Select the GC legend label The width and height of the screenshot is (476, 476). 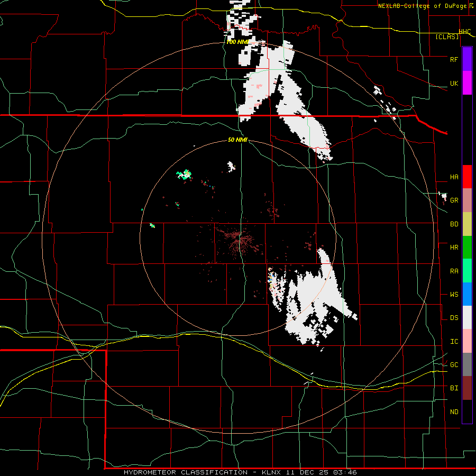pos(454,365)
